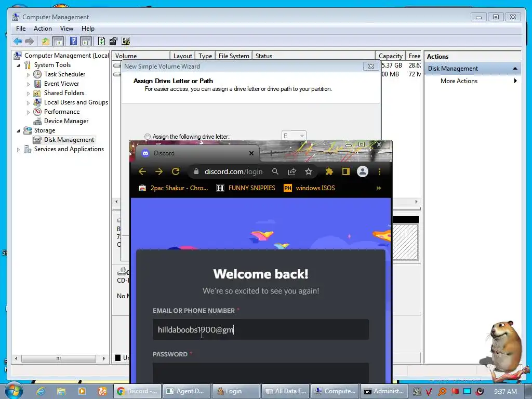The image size is (532, 399).
Task: Click the Capacity column header
Action: [x=390, y=56]
